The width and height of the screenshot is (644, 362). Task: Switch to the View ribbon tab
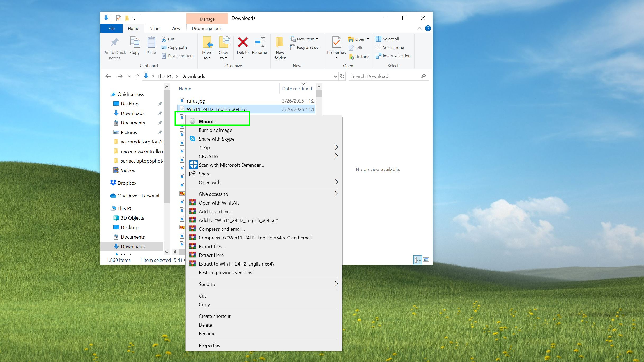tap(176, 28)
